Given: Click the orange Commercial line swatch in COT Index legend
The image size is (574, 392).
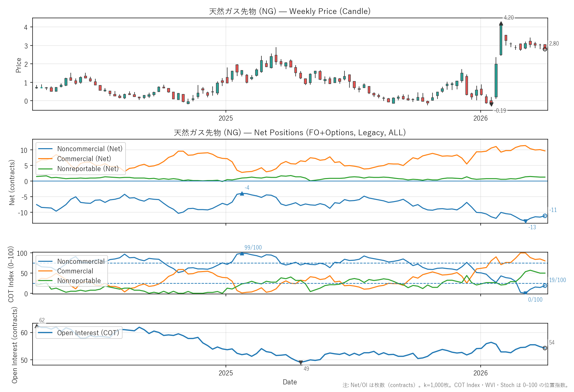Looking at the screenshot, I should (46, 271).
